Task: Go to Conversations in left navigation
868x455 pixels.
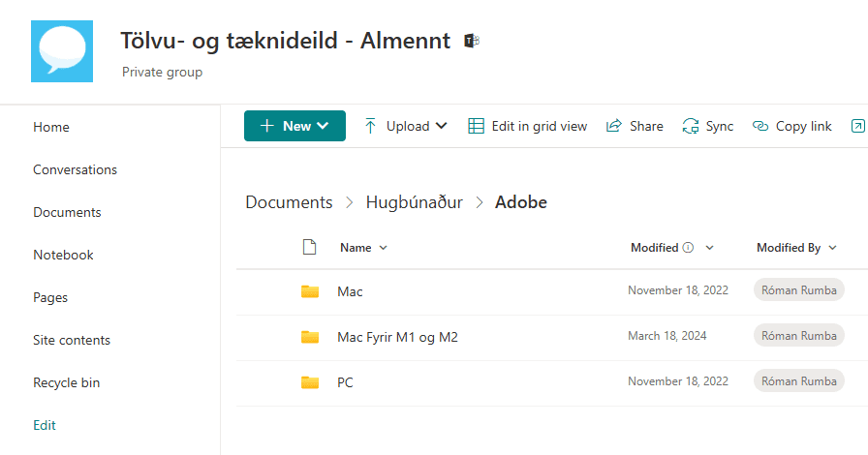Action: pyautogui.click(x=75, y=169)
